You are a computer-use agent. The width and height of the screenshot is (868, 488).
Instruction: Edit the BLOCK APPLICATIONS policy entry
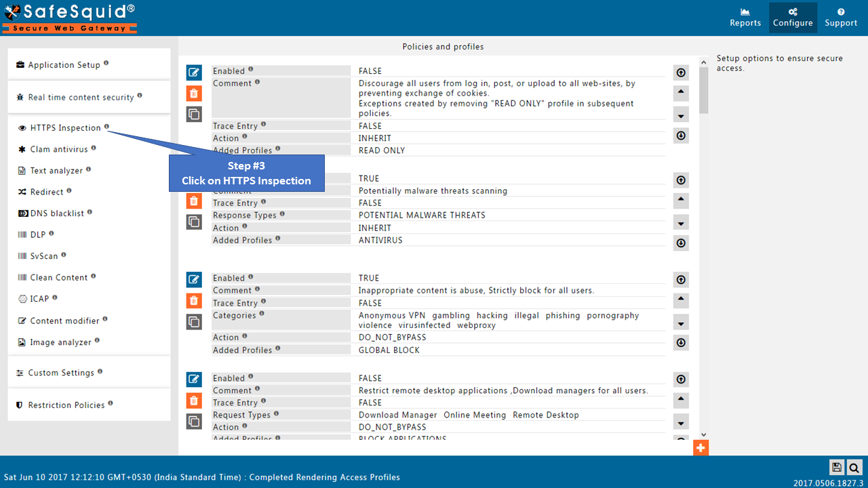194,380
